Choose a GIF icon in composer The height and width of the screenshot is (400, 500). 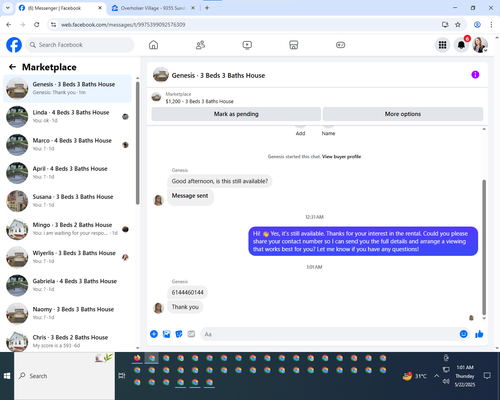(191, 334)
